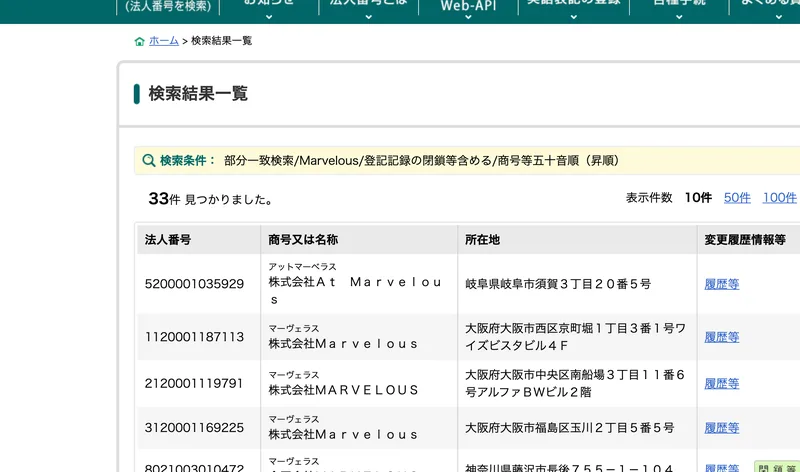800x472 pixels.
Task: Open 履歴等 for corporate number 1120001187113
Action: [x=721, y=337]
